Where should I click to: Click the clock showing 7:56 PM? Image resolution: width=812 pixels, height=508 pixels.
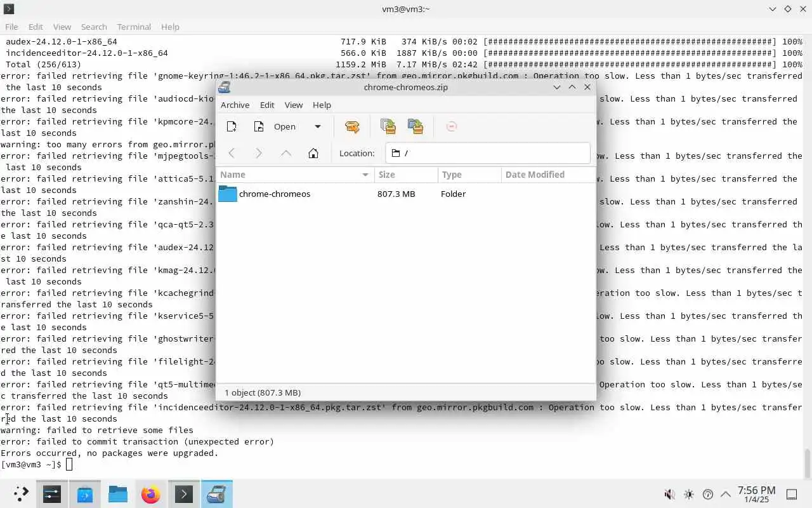[x=756, y=494]
